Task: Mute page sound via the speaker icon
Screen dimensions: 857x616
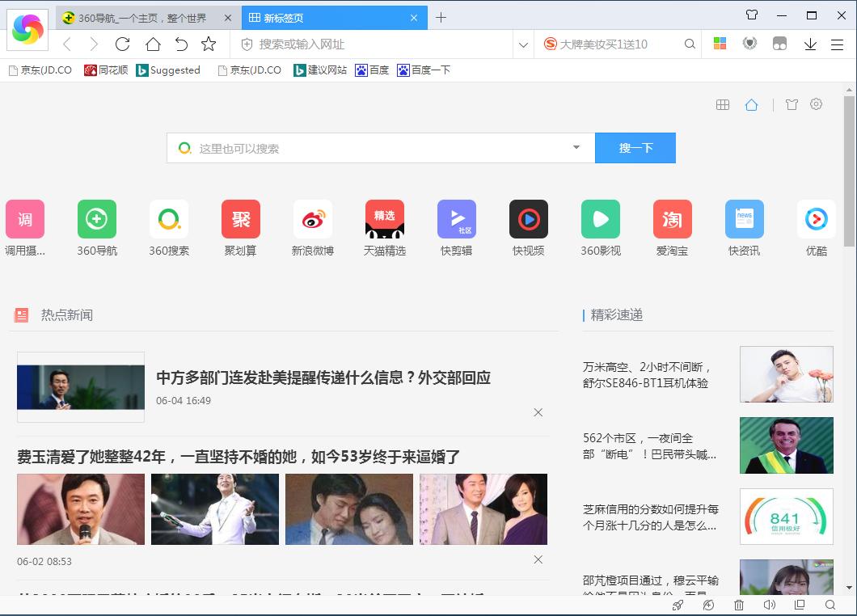Action: click(769, 605)
